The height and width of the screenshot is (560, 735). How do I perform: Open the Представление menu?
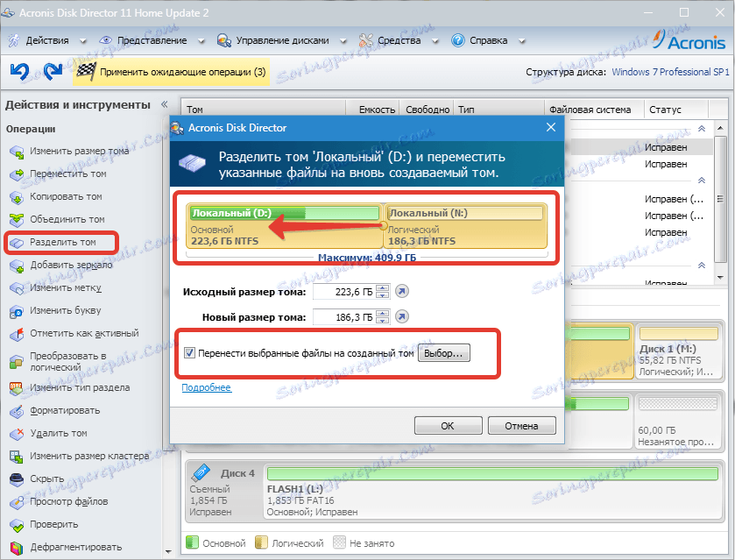(152, 41)
